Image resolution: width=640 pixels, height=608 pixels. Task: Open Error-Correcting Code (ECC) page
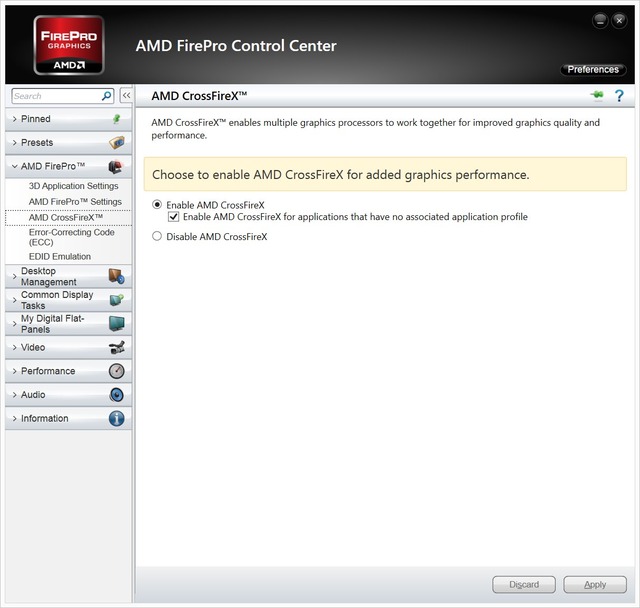71,237
